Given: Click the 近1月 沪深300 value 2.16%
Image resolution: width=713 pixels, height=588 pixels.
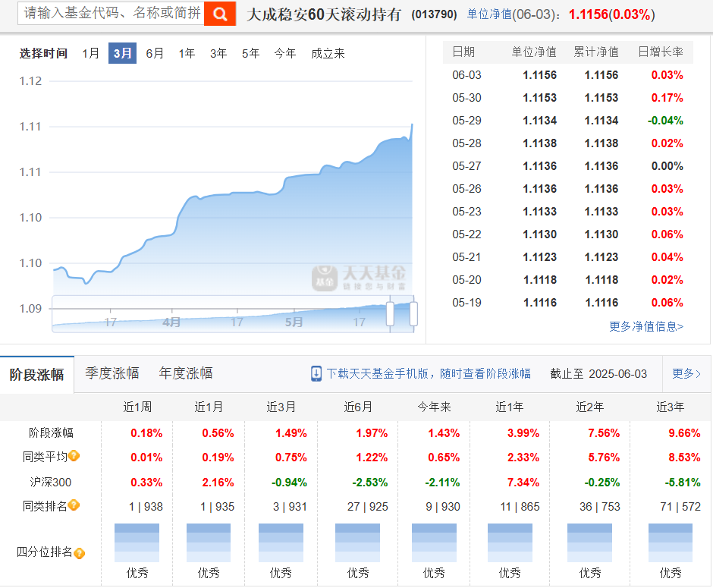Looking at the screenshot, I should [218, 482].
